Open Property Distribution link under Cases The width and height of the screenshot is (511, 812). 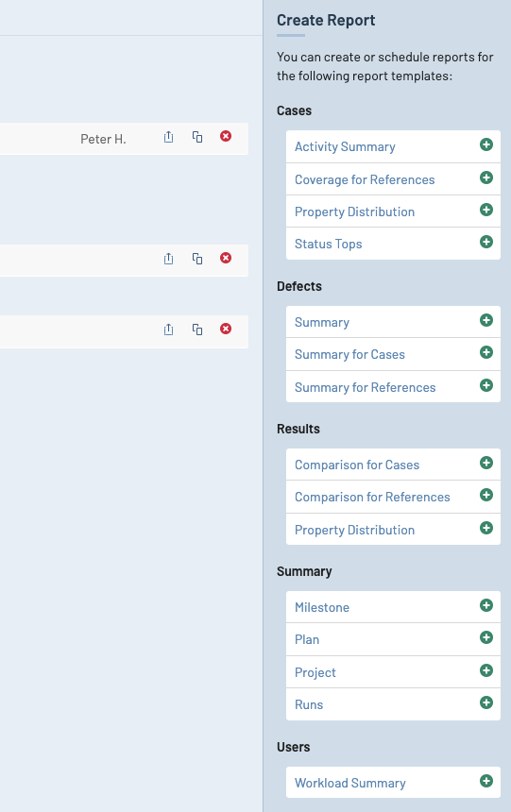click(x=354, y=211)
